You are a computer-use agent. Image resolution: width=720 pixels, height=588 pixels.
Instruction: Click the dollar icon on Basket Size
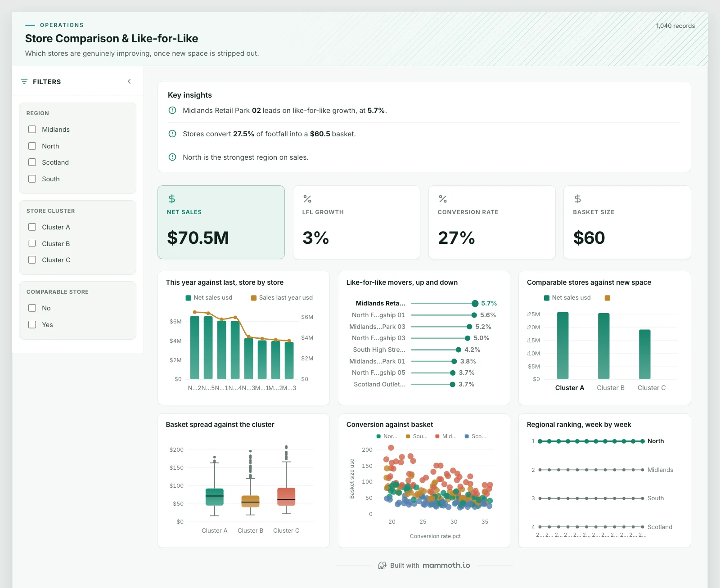pos(578,199)
